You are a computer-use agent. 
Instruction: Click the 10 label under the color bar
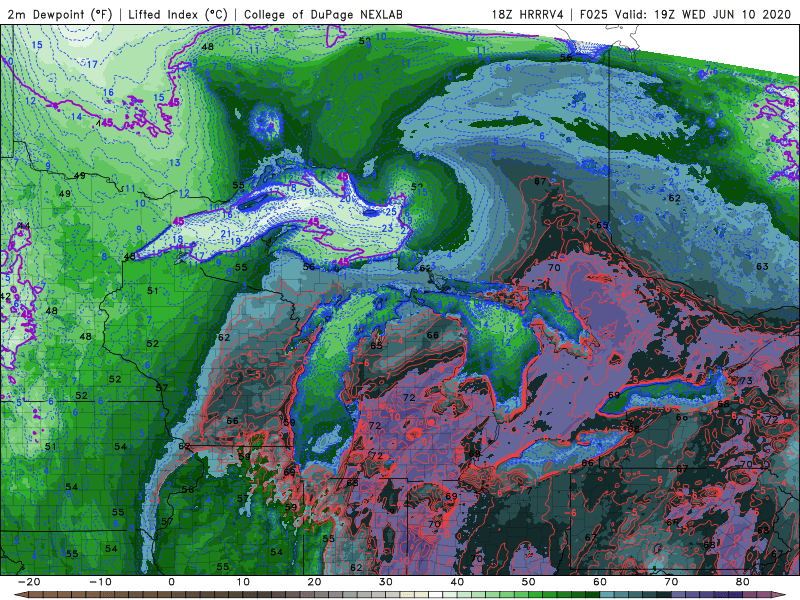(x=243, y=582)
